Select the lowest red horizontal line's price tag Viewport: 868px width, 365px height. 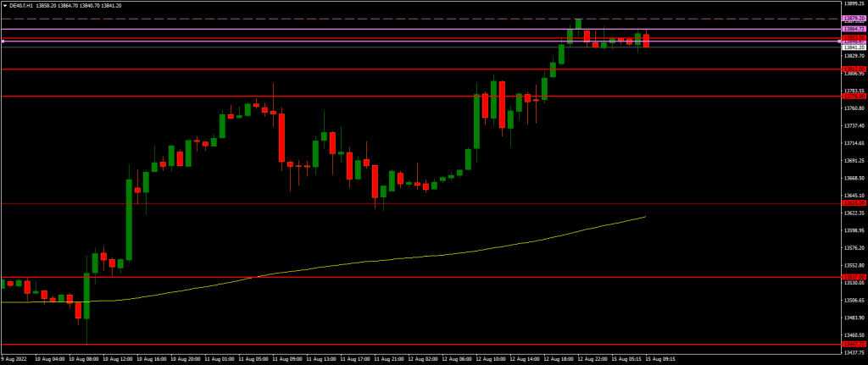(x=853, y=345)
